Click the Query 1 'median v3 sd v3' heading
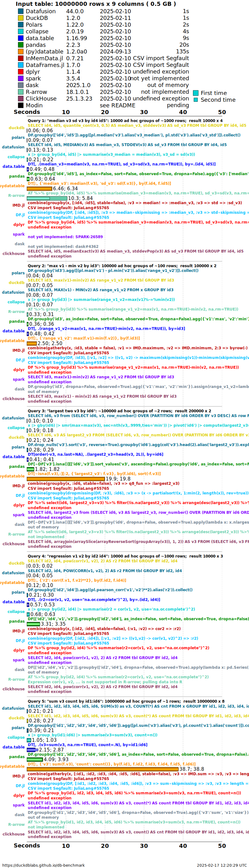249x868 pixels. [x=125, y=121]
